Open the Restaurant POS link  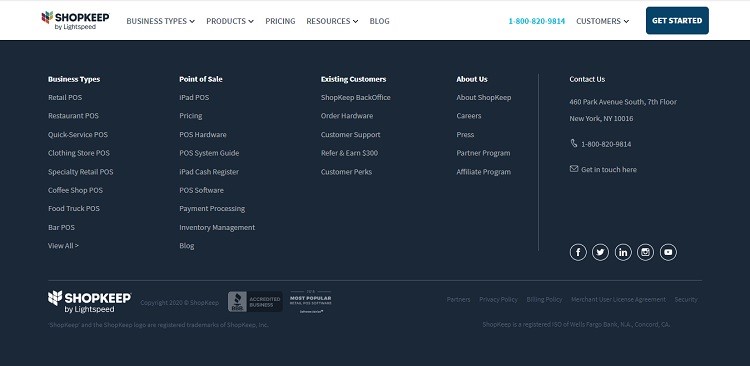73,116
